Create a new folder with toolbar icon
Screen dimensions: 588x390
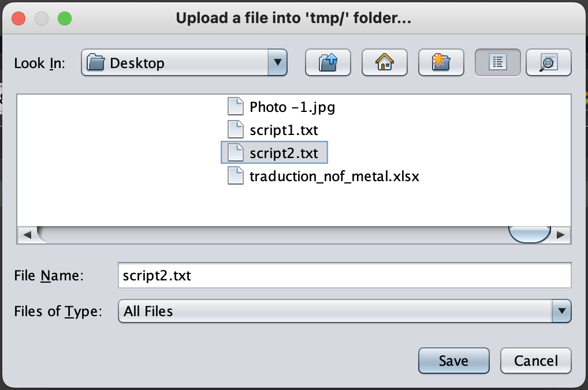point(441,62)
